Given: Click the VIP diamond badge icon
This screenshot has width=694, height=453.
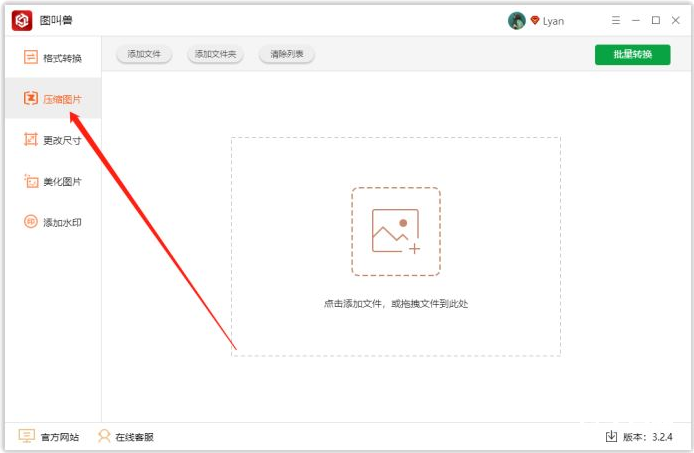Looking at the screenshot, I should coord(535,20).
